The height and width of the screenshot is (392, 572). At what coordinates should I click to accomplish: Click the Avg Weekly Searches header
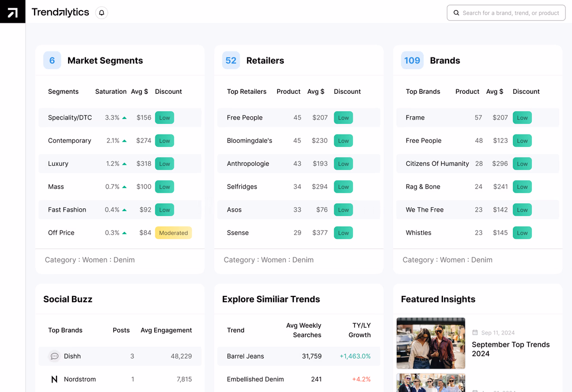pos(303,330)
